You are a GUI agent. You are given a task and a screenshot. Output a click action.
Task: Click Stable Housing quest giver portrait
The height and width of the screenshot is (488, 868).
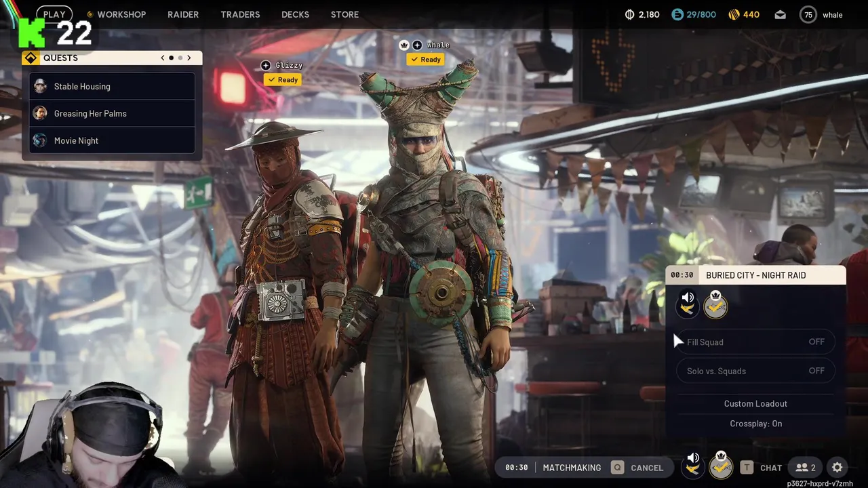40,86
